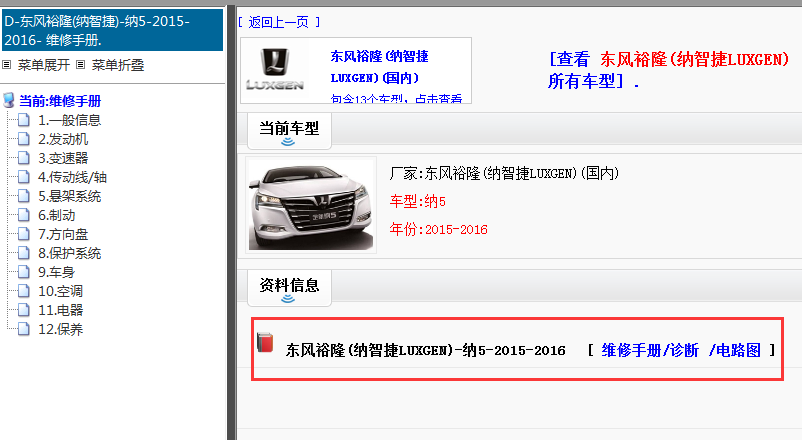Click the blue header D-东风裕隆(纳智捷)-纳5 title
Image resolution: width=802 pixels, height=440 pixels.
point(113,30)
